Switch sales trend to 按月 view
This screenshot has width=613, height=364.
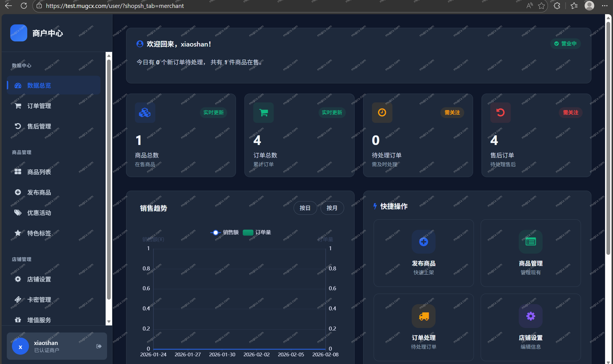pos(332,208)
